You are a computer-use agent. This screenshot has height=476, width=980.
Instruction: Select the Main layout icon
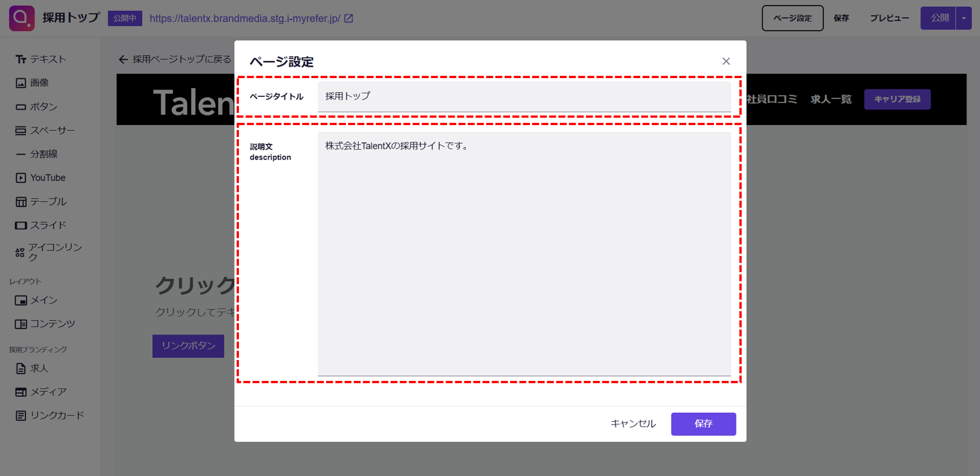pyautogui.click(x=21, y=301)
